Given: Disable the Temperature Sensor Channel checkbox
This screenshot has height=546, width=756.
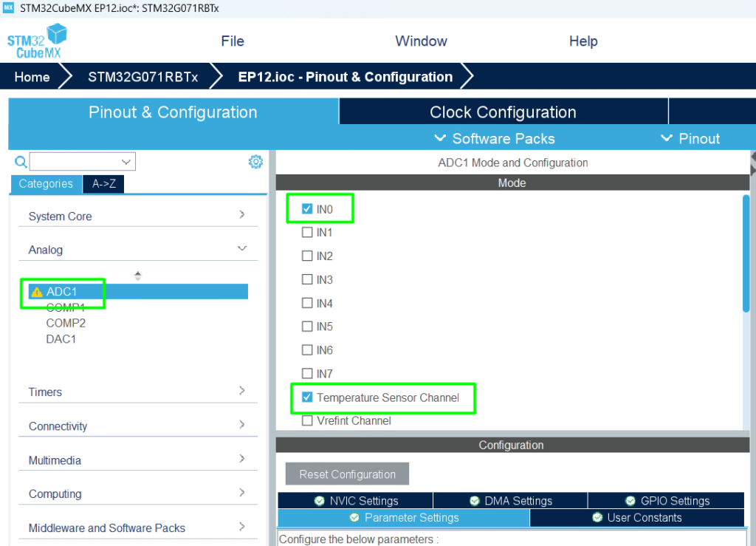Looking at the screenshot, I should pos(307,397).
